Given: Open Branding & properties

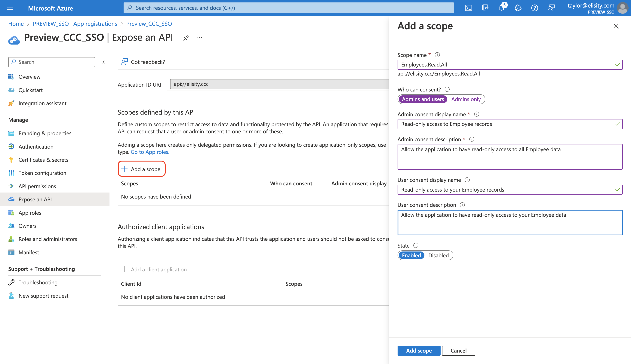Looking at the screenshot, I should (x=45, y=133).
